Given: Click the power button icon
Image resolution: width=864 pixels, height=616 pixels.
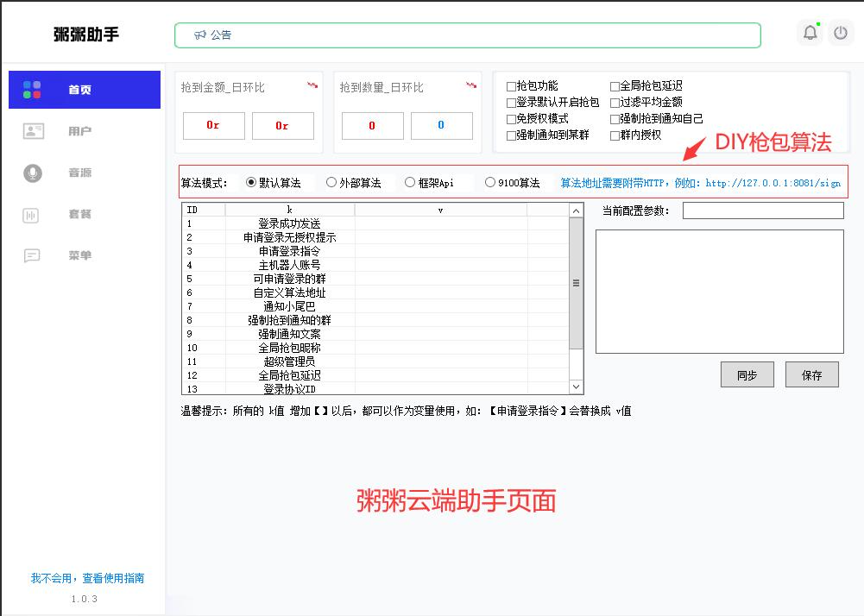Looking at the screenshot, I should coord(841,34).
